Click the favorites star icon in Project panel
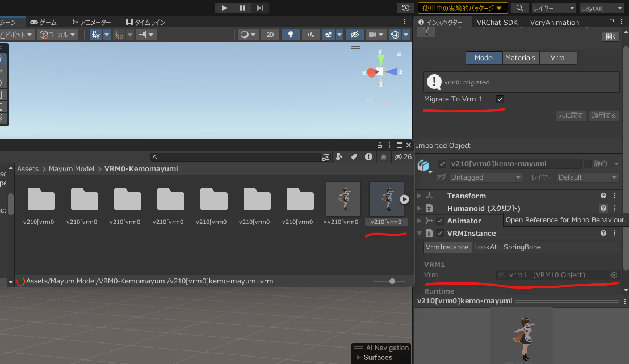 point(384,157)
